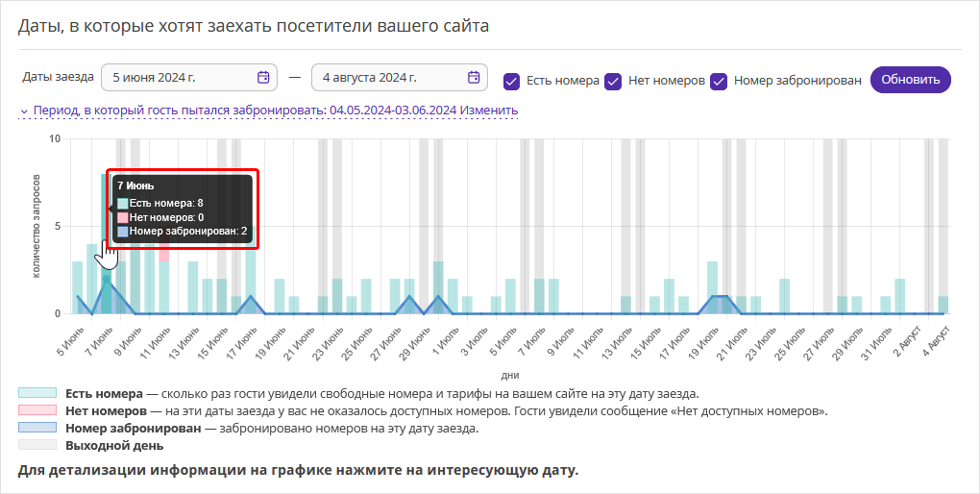Viewport: 980px width, 494px height.
Task: Open calendar icon in start date field
Action: pos(264,78)
